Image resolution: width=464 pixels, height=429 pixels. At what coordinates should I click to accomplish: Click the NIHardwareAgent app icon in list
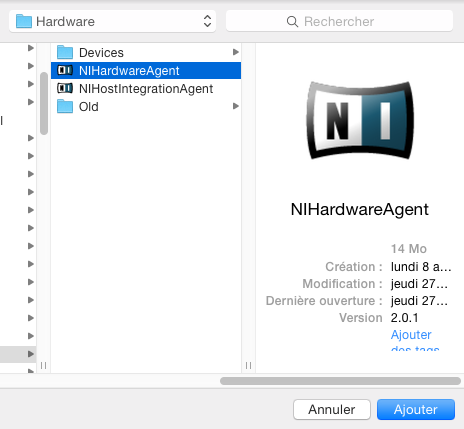click(x=65, y=70)
